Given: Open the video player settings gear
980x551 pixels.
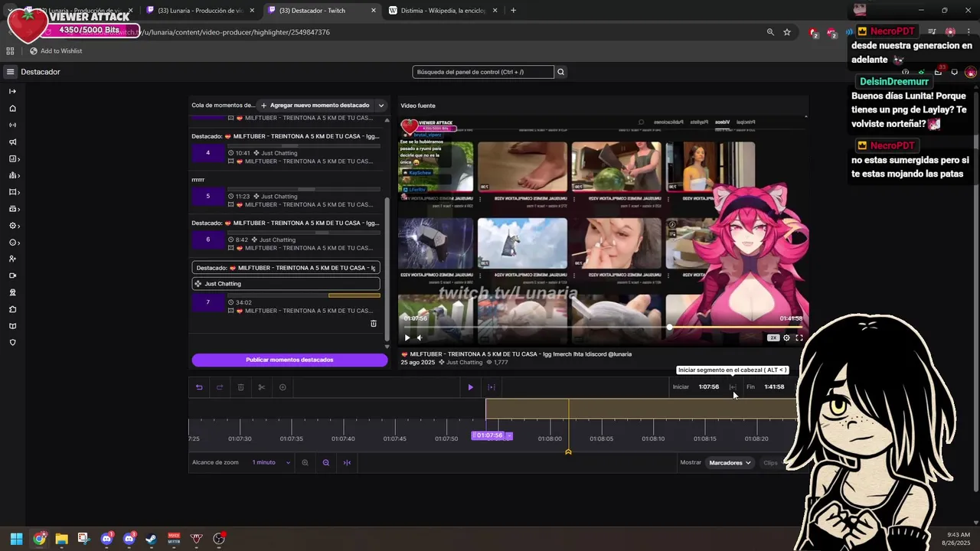Looking at the screenshot, I should pos(786,337).
